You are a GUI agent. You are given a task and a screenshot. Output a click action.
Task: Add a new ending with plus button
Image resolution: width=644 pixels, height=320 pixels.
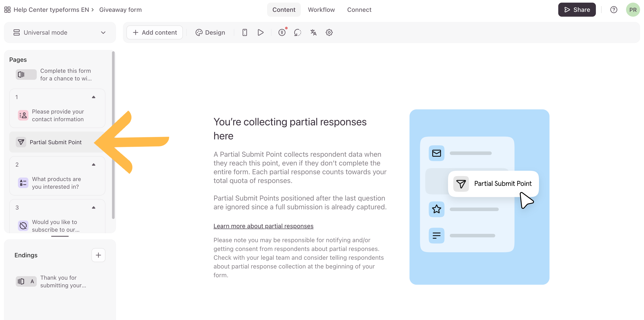(98, 255)
